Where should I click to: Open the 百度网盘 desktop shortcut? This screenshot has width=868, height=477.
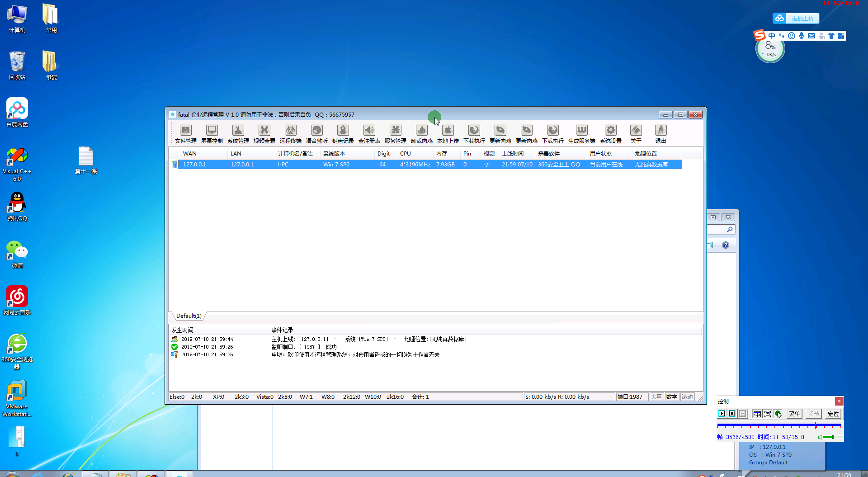coord(17,113)
